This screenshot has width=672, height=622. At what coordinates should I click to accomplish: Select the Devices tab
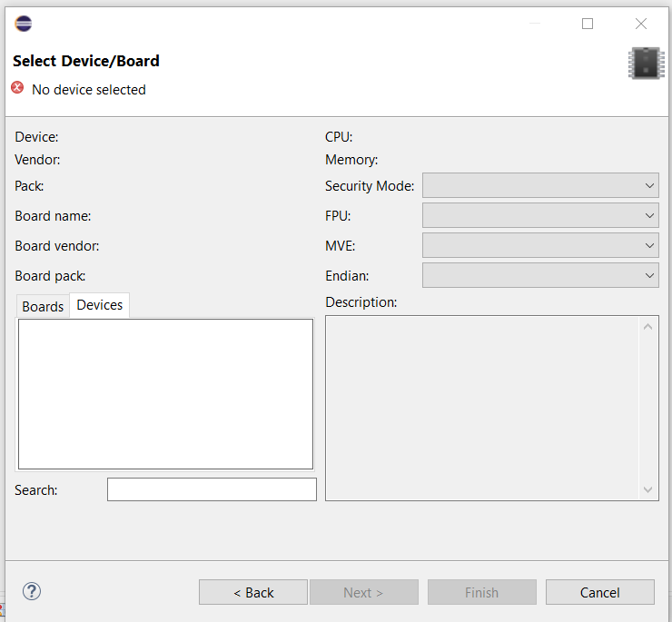coord(100,305)
